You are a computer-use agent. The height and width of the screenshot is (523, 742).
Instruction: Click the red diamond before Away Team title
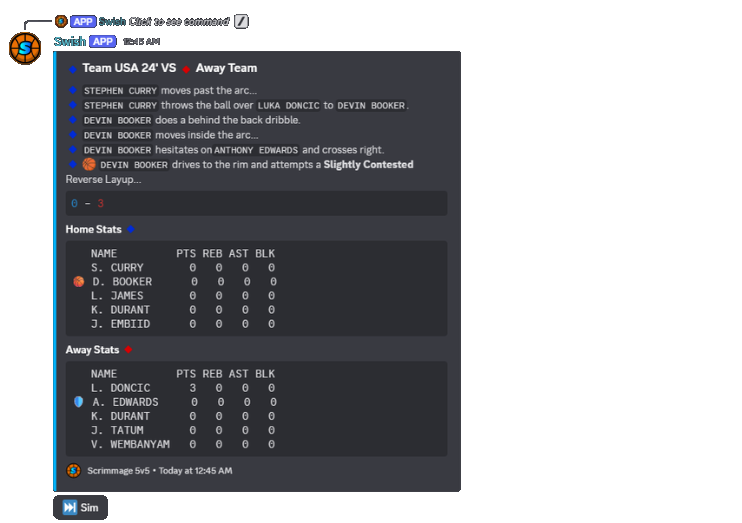[x=186, y=69]
